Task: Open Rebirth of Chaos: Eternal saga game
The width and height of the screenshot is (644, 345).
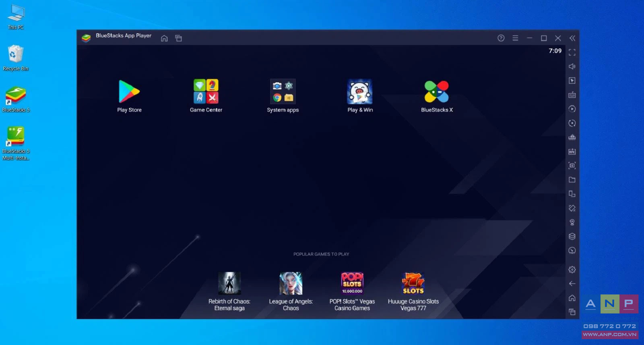Action: (229, 283)
